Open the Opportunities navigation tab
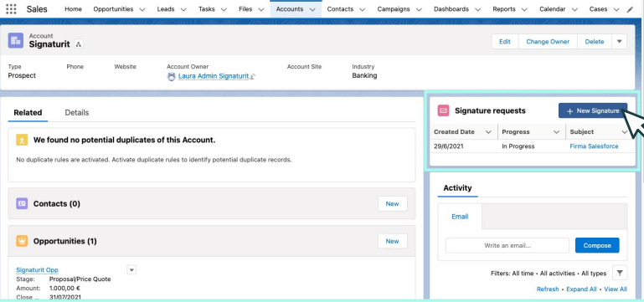This screenshot has width=644, height=302. click(x=113, y=9)
